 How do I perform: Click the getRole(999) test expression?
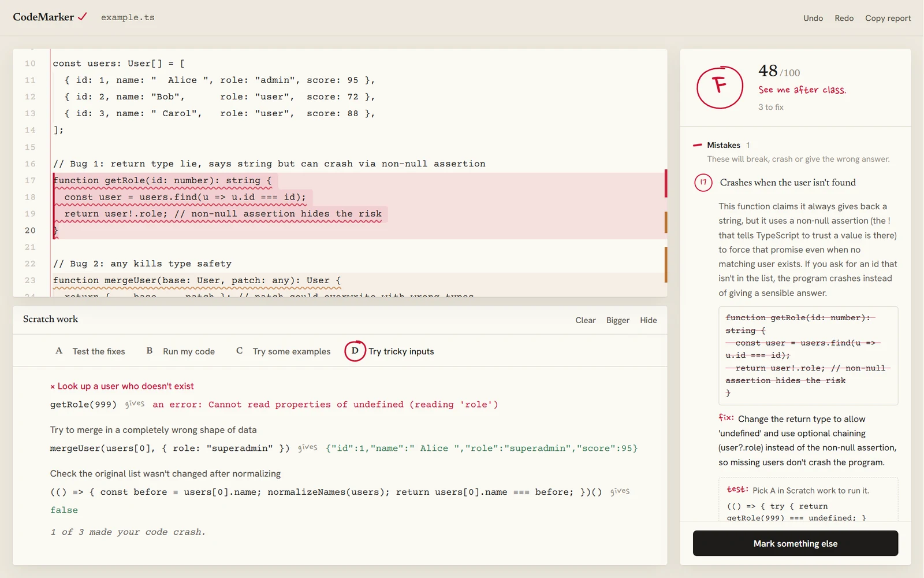pos(83,405)
